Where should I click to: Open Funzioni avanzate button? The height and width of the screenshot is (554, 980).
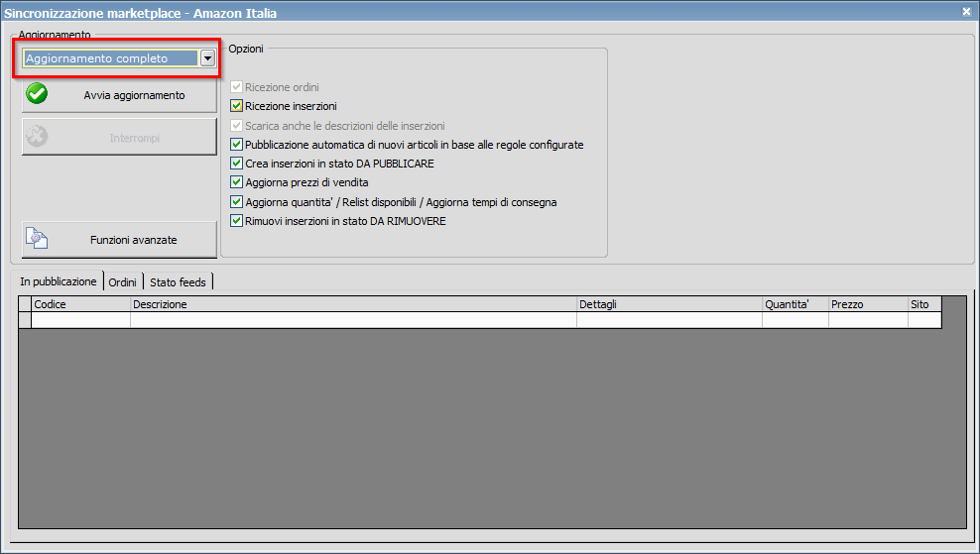[x=119, y=239]
